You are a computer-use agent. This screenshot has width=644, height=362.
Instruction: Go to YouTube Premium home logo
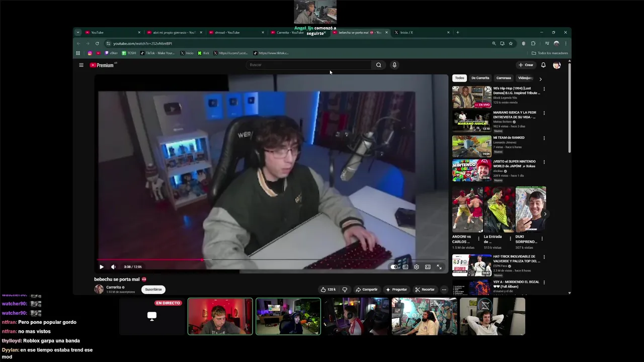(102, 65)
